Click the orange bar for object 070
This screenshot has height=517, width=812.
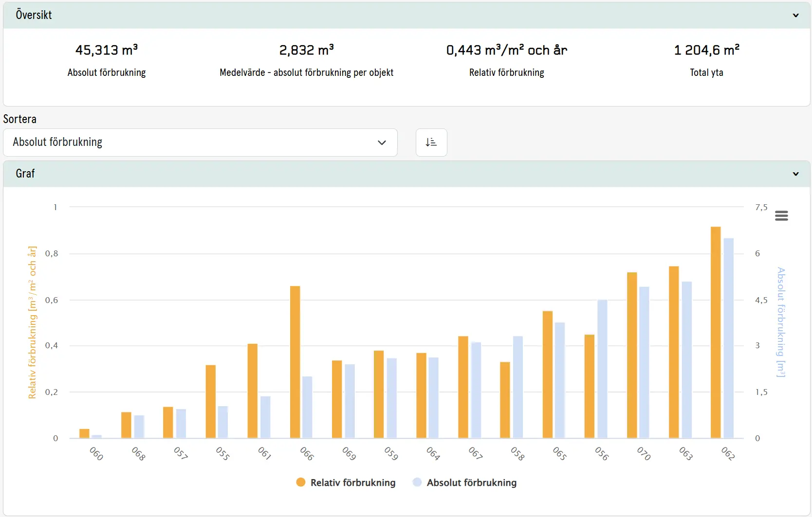point(632,355)
